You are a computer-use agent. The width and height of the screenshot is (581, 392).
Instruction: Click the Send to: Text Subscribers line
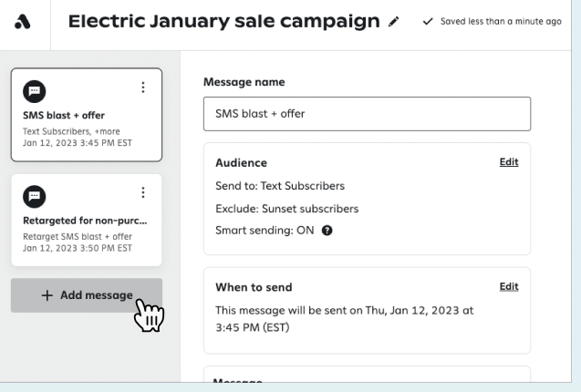coord(280,186)
